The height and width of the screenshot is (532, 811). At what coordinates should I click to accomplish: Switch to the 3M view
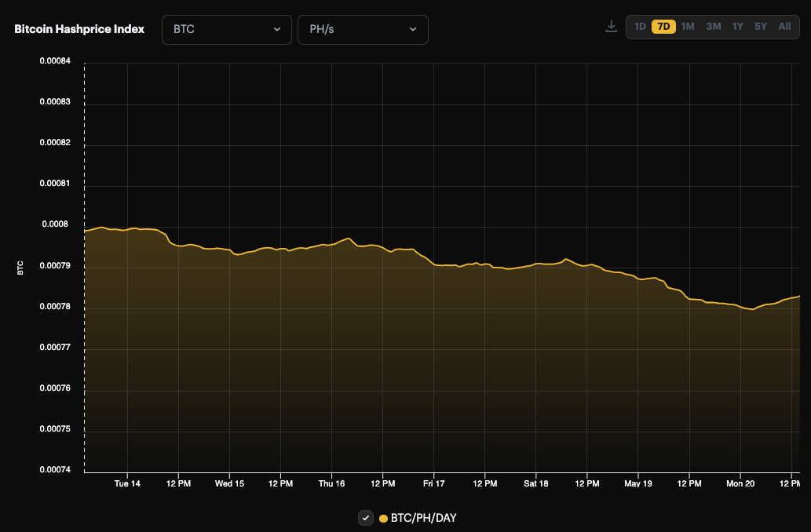(x=713, y=26)
